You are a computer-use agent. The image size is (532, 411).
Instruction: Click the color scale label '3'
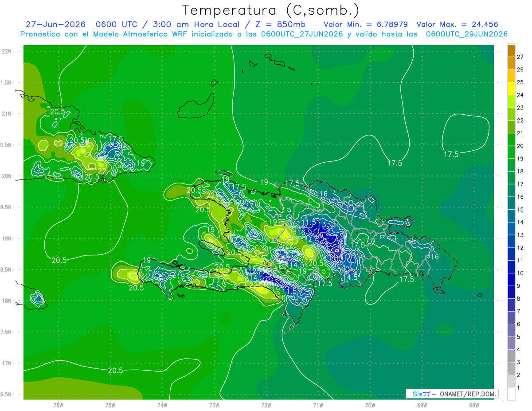click(x=519, y=363)
